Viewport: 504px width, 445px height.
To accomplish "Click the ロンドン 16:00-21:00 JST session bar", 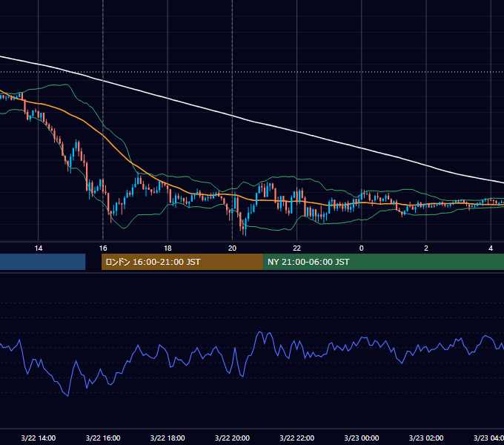I will tap(182, 262).
